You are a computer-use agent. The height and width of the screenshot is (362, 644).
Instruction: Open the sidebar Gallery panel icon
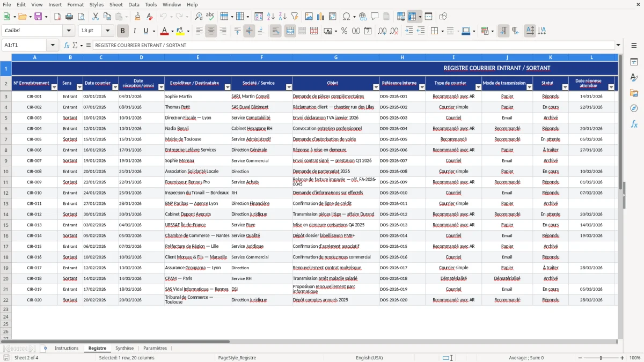pos(634,93)
